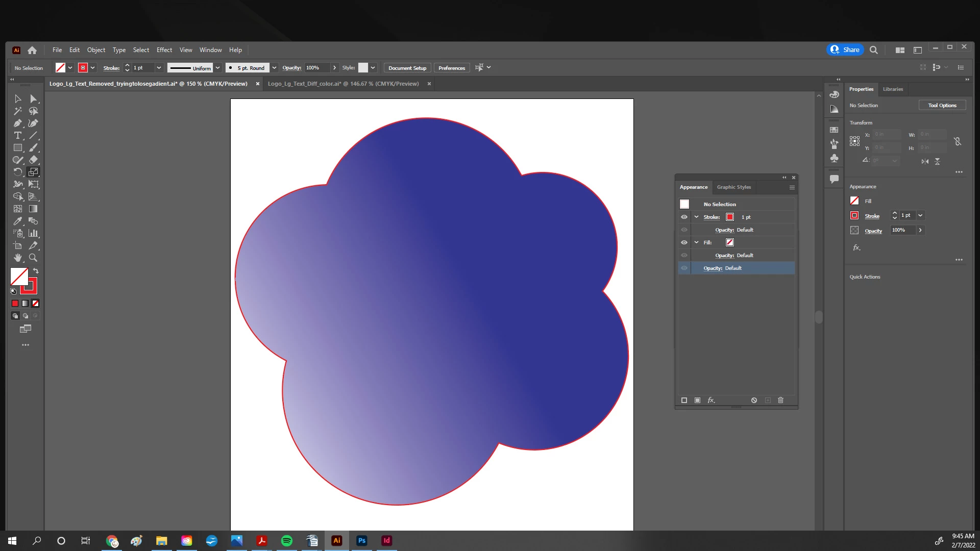
Task: Select the Type tool
Action: tap(17, 135)
